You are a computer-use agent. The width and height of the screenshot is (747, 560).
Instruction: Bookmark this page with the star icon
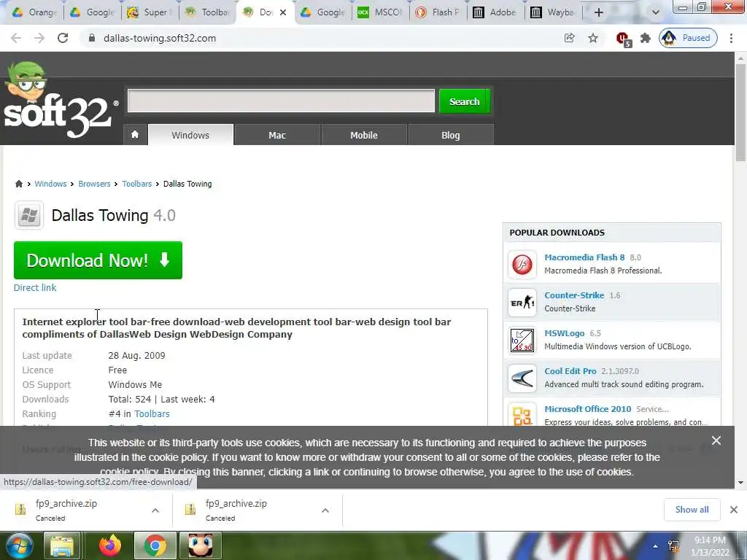click(592, 38)
